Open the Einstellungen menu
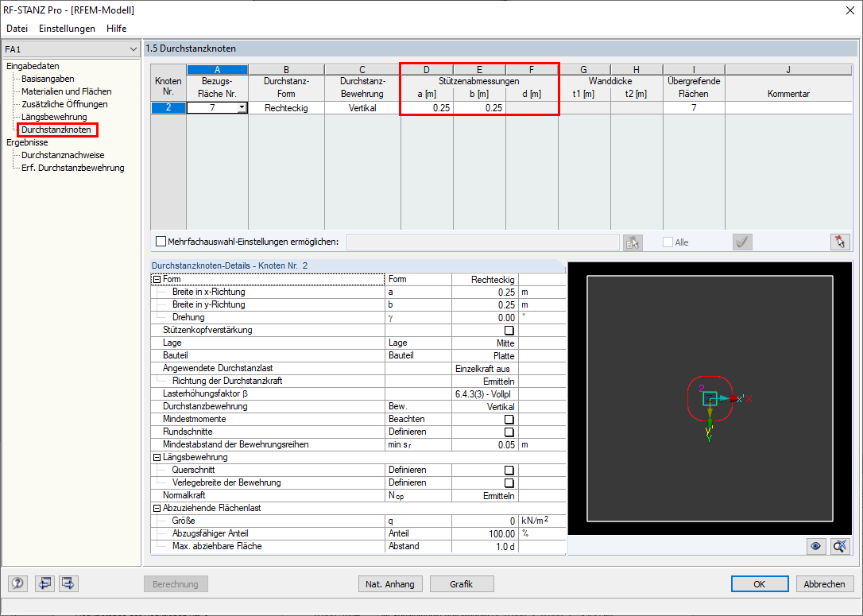863x616 pixels. pos(67,28)
